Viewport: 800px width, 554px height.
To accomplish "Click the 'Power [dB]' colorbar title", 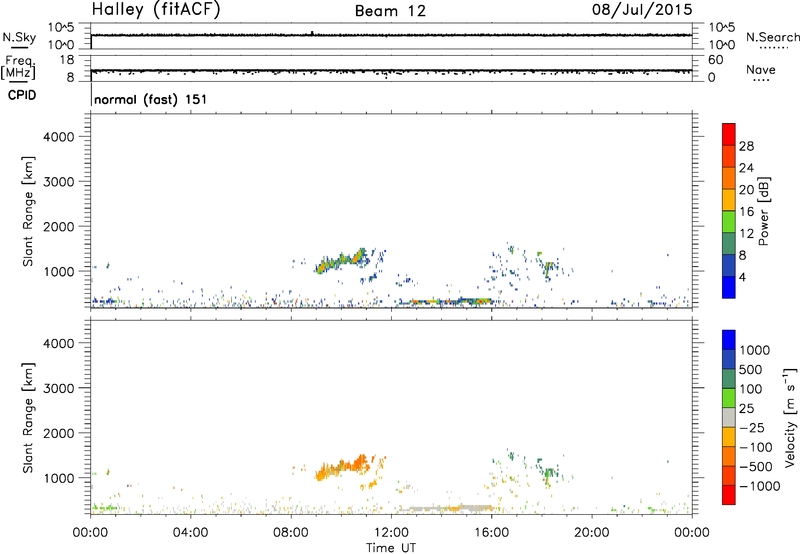I will point(763,212).
